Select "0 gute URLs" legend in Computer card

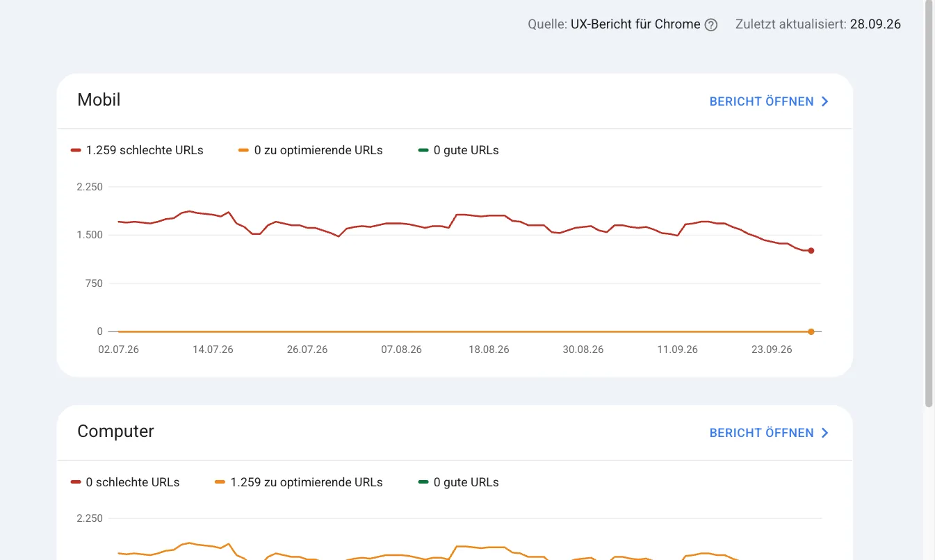point(458,482)
